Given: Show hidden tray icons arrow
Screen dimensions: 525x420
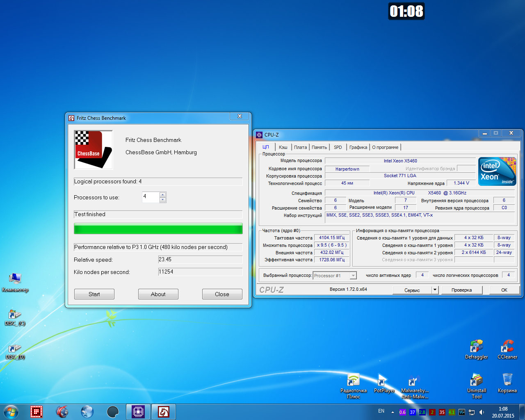Looking at the screenshot, I should pos(393,412).
